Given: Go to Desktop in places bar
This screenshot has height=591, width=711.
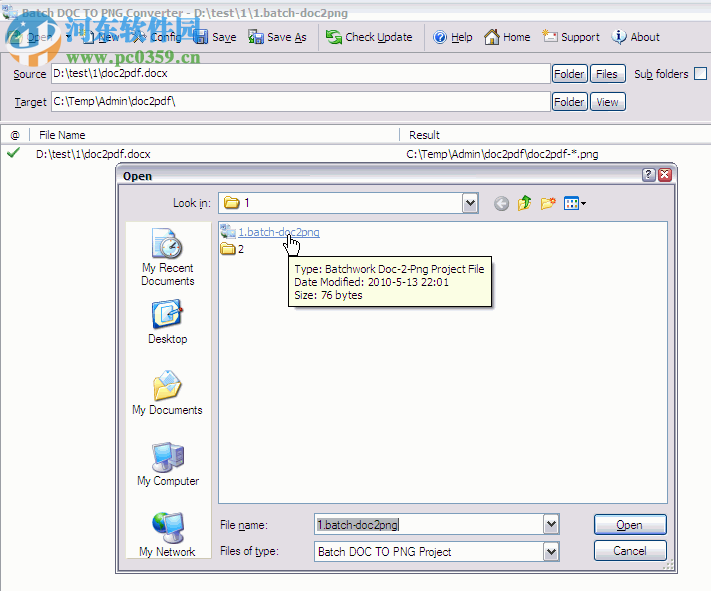Looking at the screenshot, I should click(x=167, y=321).
